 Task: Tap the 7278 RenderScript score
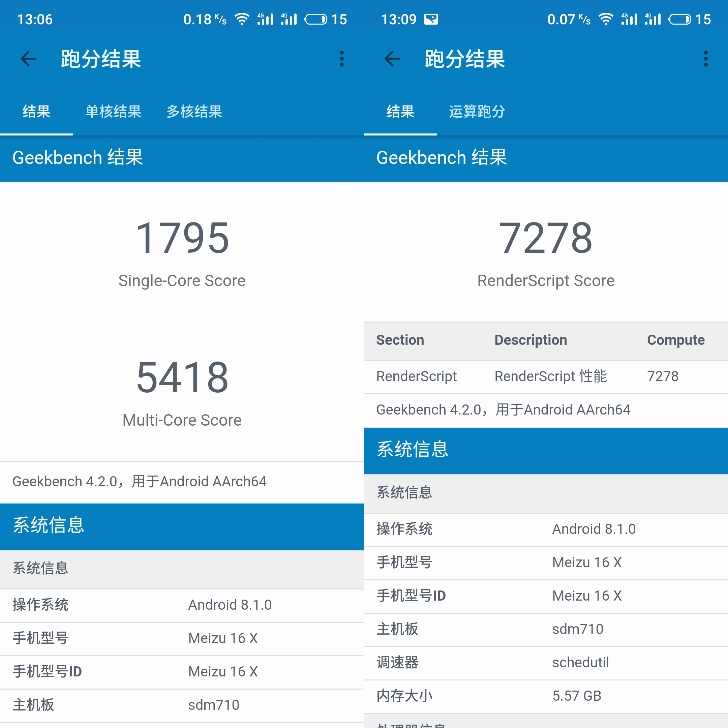(x=546, y=238)
